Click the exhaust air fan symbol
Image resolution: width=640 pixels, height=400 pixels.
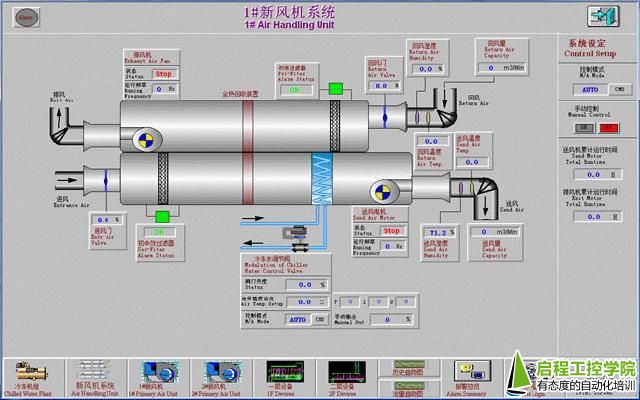pos(146,137)
